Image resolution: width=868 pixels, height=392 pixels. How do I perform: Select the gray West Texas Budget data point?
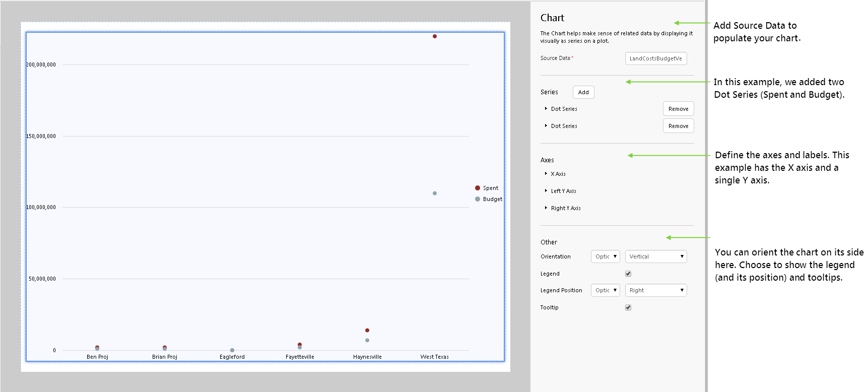pos(435,193)
